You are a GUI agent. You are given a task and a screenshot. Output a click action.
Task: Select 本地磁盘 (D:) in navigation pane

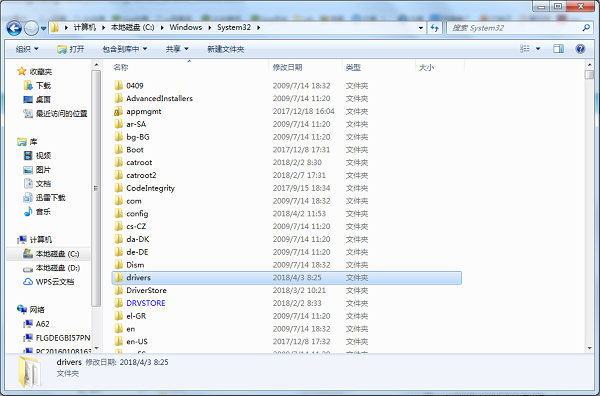51,268
